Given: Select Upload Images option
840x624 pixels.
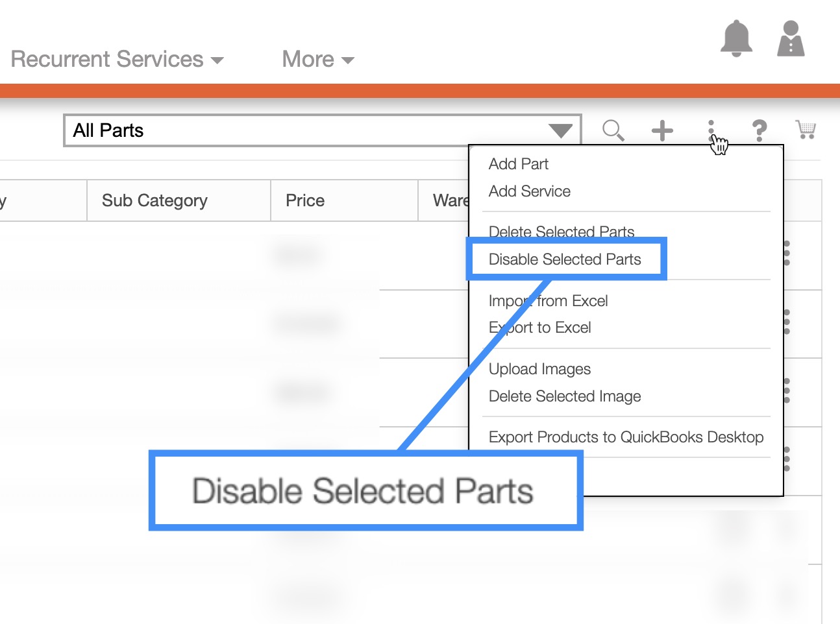Looking at the screenshot, I should click(539, 369).
